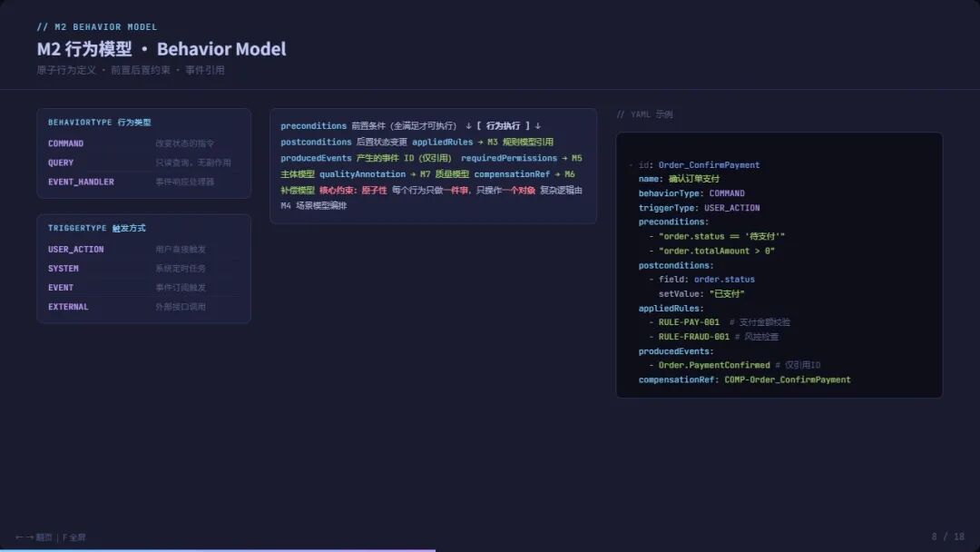Click the 'BEHAVIORTYPE 行为类型' card heading
Viewport: 980px width, 552px height.
[x=100, y=123]
